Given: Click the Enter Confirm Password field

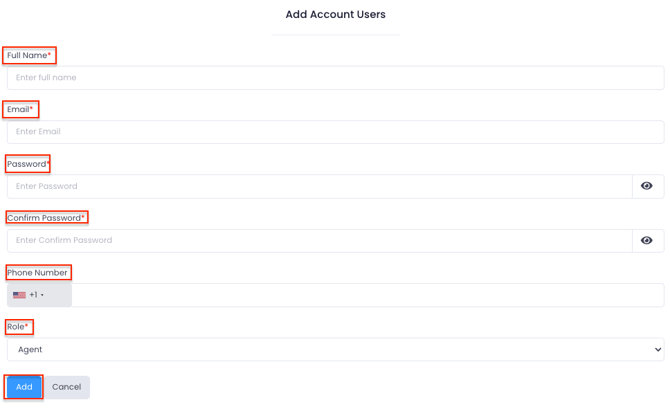Looking at the screenshot, I should click(320, 241).
